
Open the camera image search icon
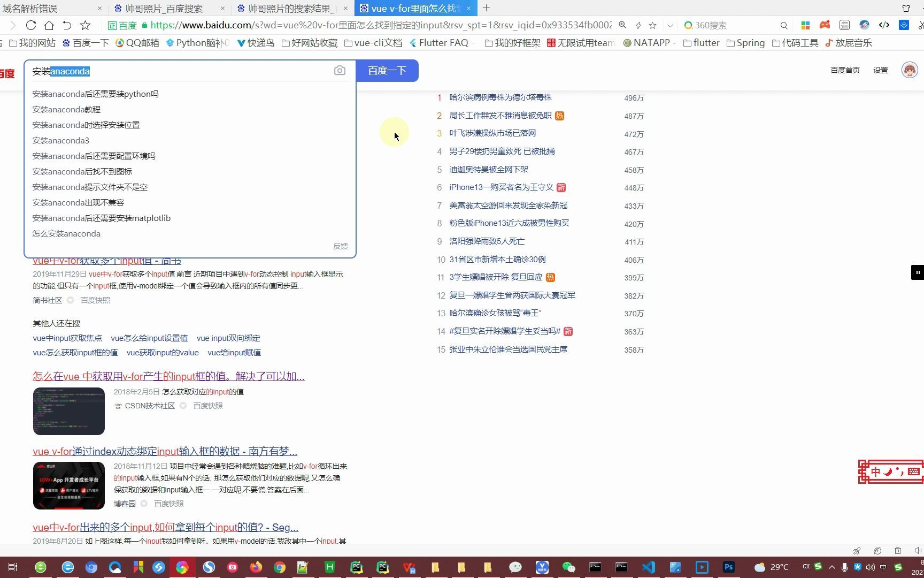tap(340, 71)
